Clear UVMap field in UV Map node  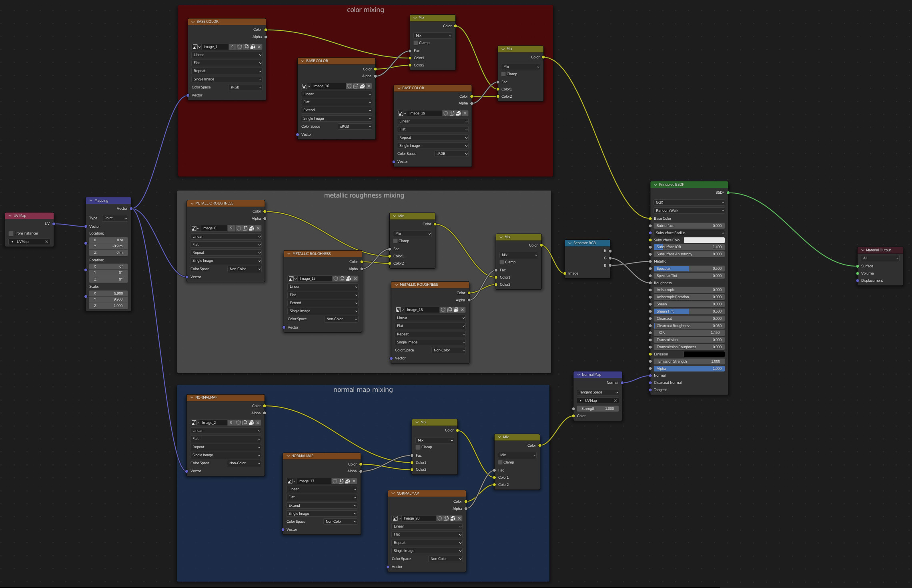tap(46, 242)
